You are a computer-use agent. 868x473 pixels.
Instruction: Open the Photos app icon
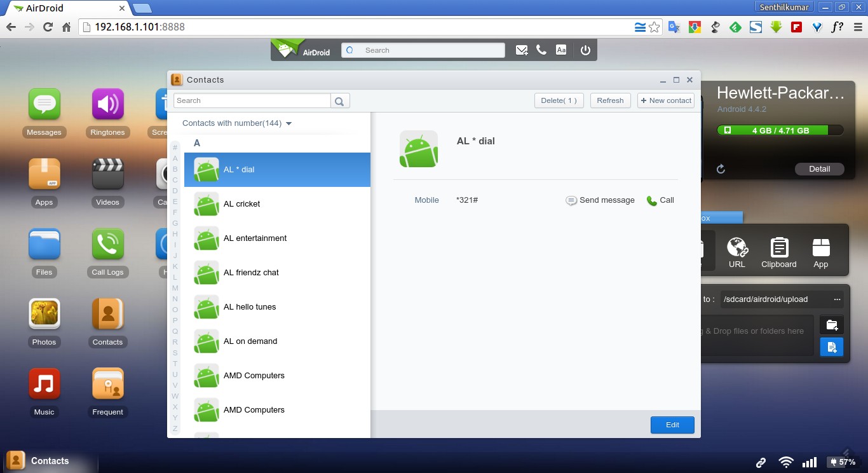(44, 315)
